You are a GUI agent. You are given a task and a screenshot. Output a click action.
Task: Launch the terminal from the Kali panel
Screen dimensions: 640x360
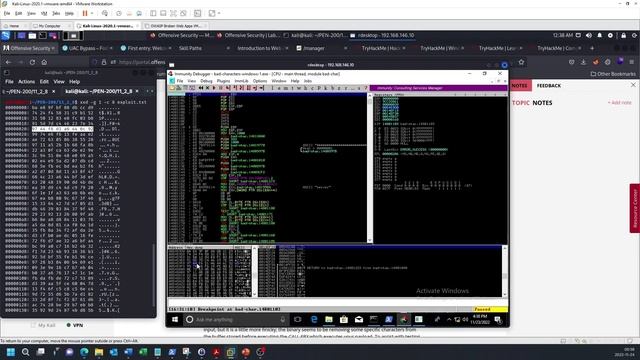[x=42, y=36]
